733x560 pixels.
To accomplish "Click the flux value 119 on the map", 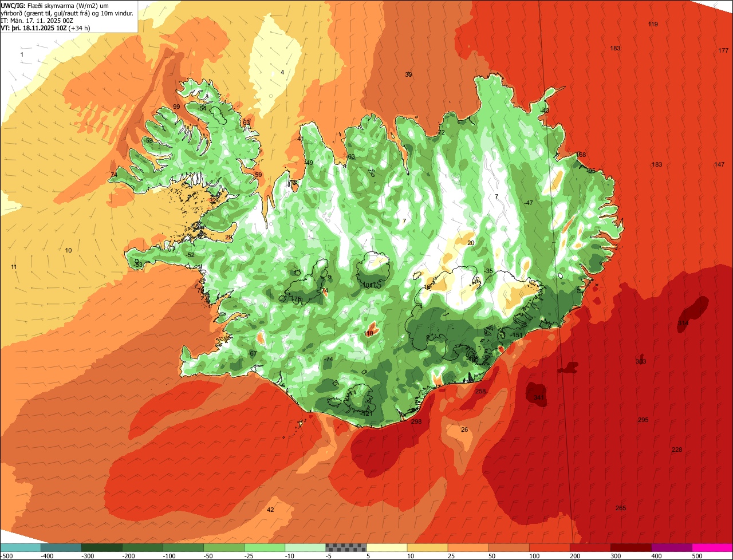I will coord(653,24).
